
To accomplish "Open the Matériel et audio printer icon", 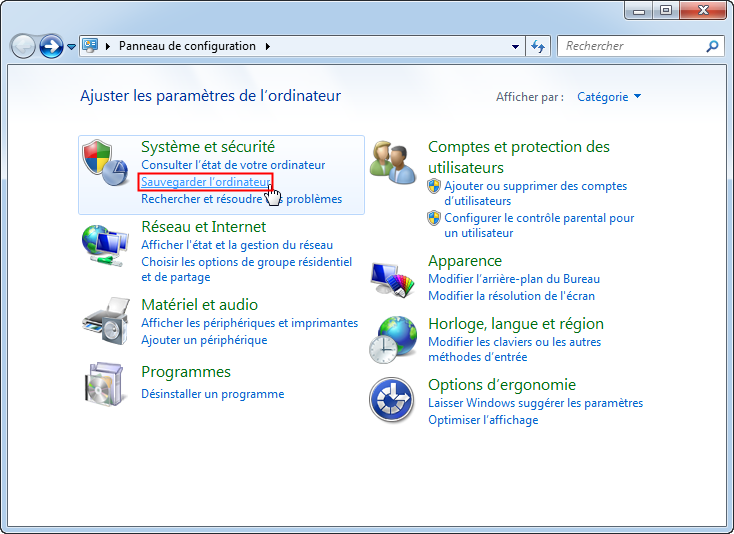I will click(x=106, y=321).
